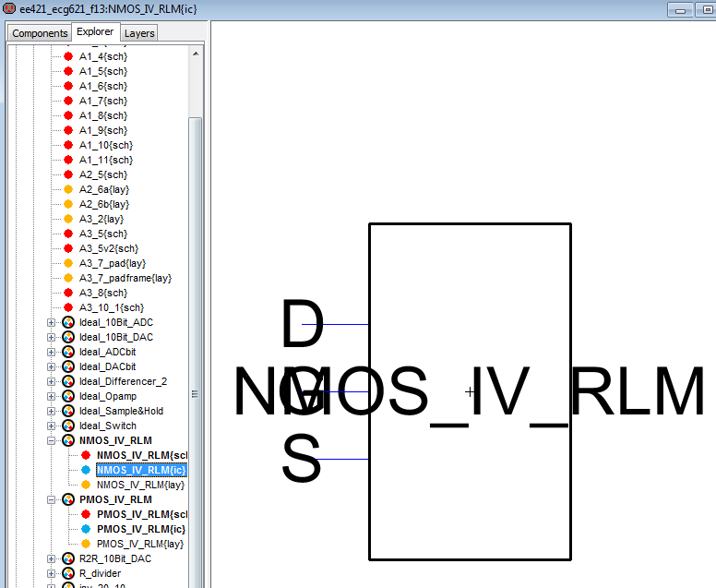This screenshot has width=716, height=588.
Task: Click the orange layout icon for A3_7_padframe{lay}
Action: [x=68, y=278]
